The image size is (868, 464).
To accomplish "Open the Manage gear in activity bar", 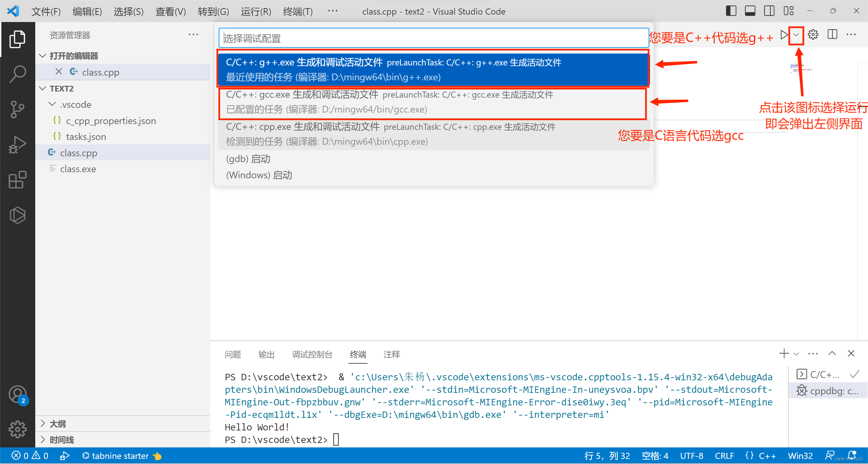I will 18,429.
